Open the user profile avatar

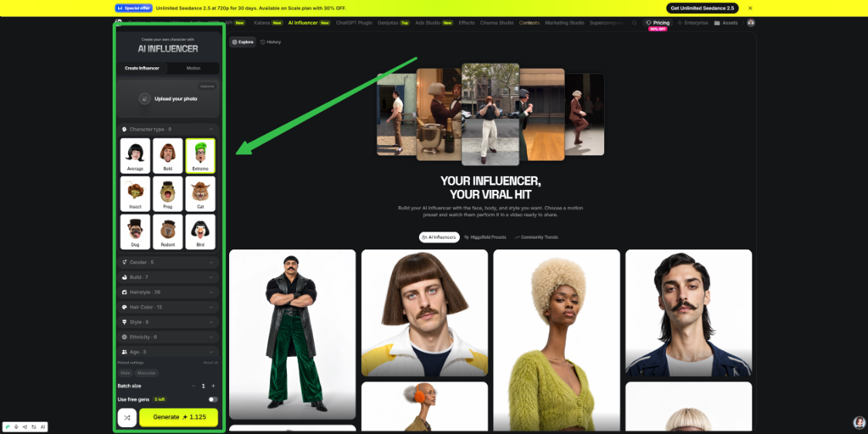tap(751, 22)
